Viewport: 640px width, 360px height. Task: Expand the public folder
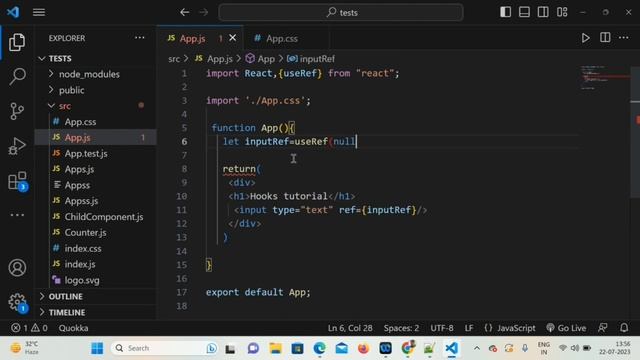pos(96,90)
